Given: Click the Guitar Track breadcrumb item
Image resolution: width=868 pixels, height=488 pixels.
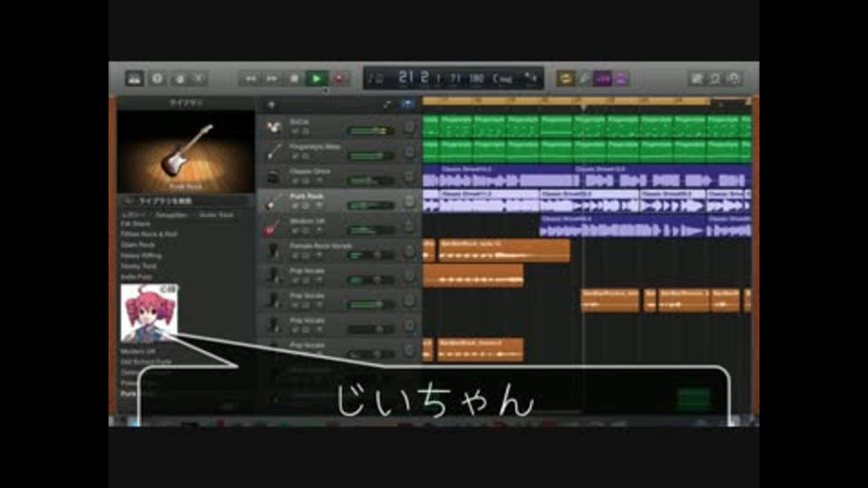Looking at the screenshot, I should coord(216,215).
